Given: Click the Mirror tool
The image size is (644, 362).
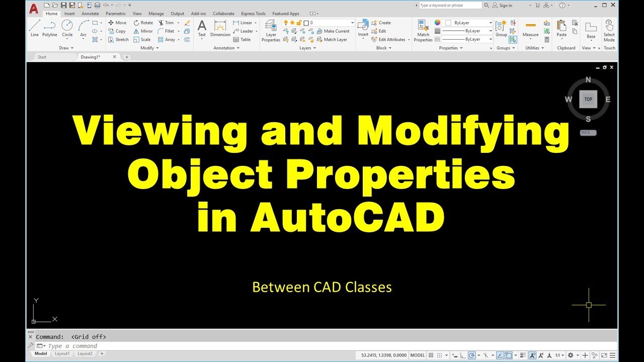Looking at the screenshot, I should pyautogui.click(x=143, y=31).
